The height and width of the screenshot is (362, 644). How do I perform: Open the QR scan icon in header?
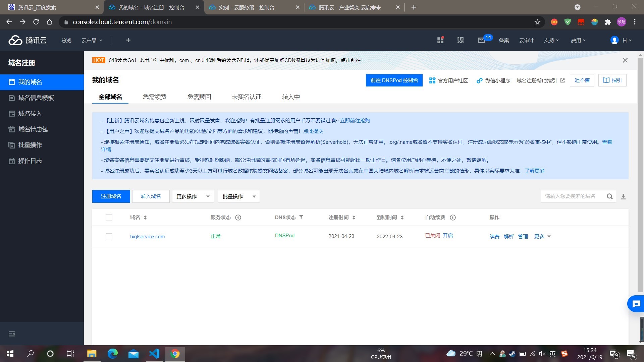click(461, 40)
